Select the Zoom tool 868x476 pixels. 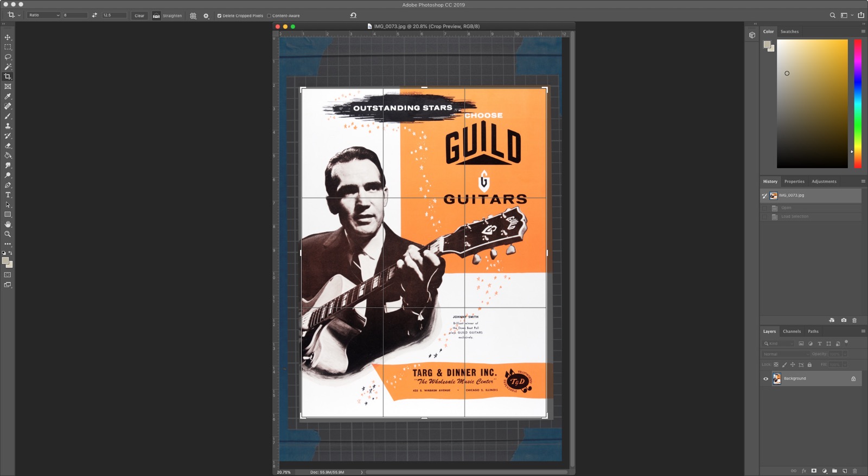pyautogui.click(x=8, y=234)
